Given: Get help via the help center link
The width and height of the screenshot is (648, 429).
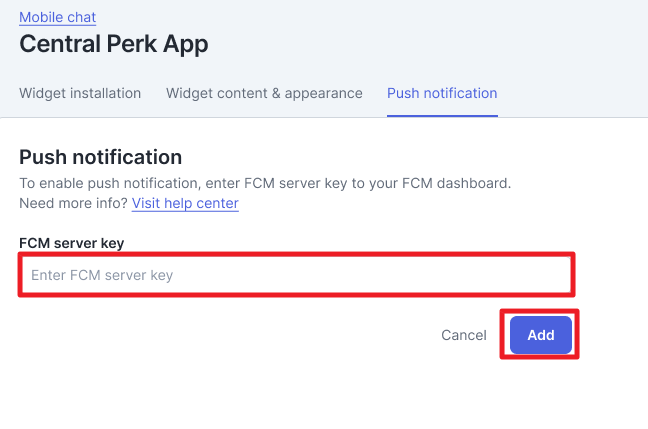Looking at the screenshot, I should coord(185,203).
